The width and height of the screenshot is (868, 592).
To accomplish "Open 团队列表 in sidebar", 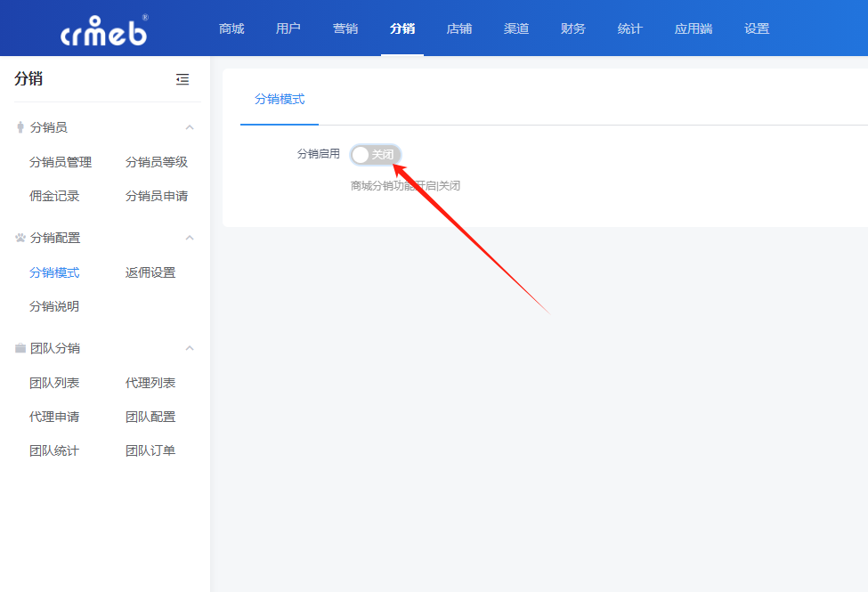I will tap(54, 383).
